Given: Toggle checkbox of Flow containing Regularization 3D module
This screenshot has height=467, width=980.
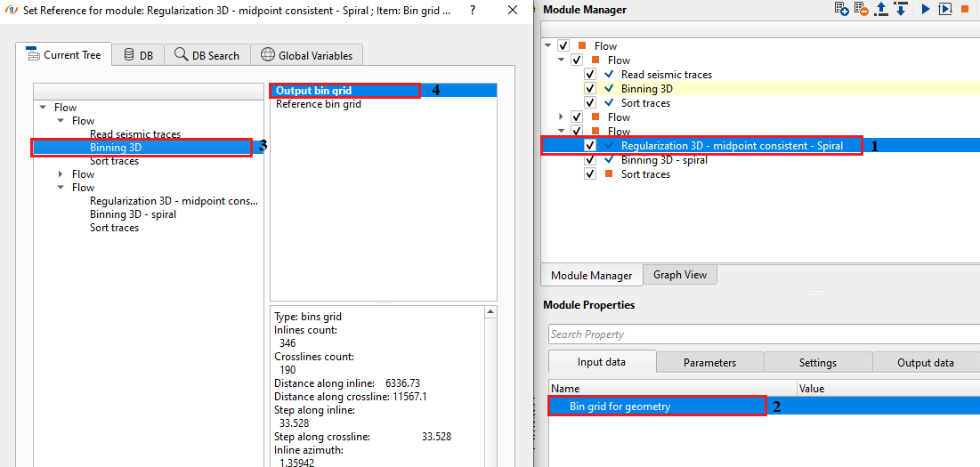Looking at the screenshot, I should 576,131.
